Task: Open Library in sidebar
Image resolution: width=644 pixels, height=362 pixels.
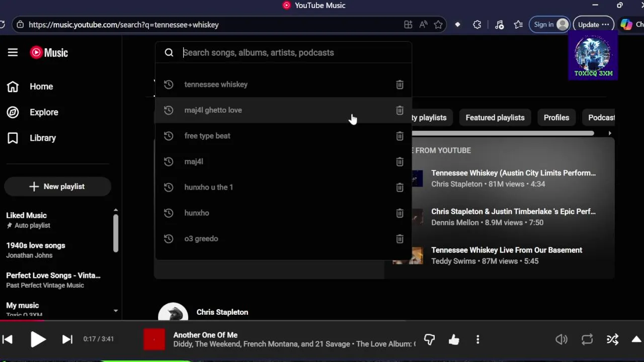Action: pos(31,138)
